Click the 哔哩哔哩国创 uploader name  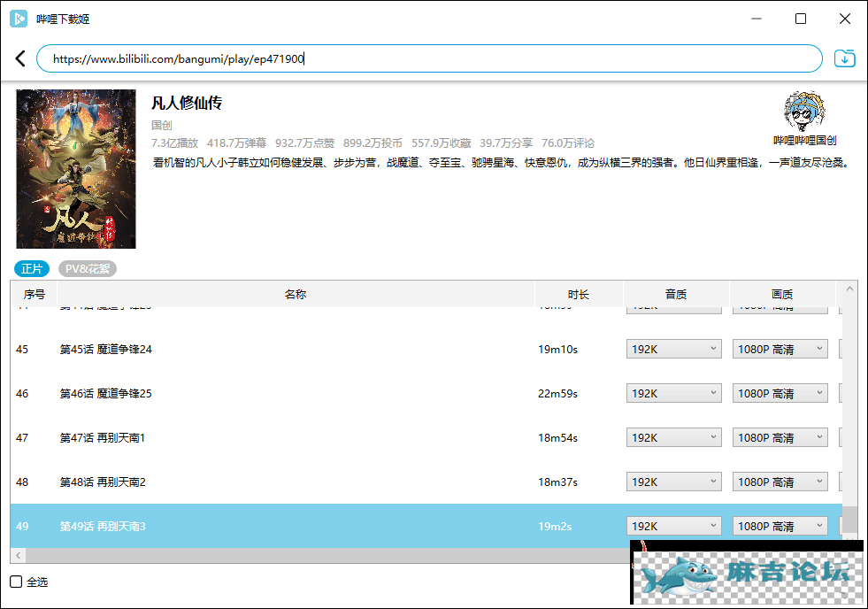tap(805, 141)
